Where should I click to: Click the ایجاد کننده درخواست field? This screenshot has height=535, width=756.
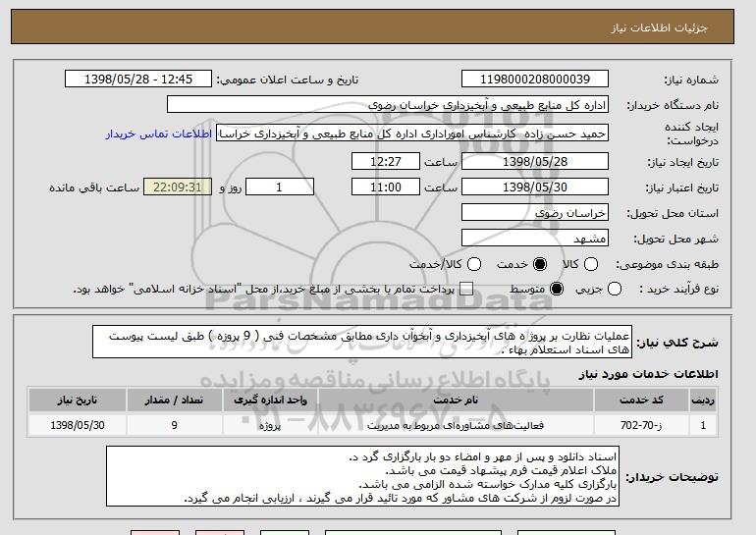[412, 134]
